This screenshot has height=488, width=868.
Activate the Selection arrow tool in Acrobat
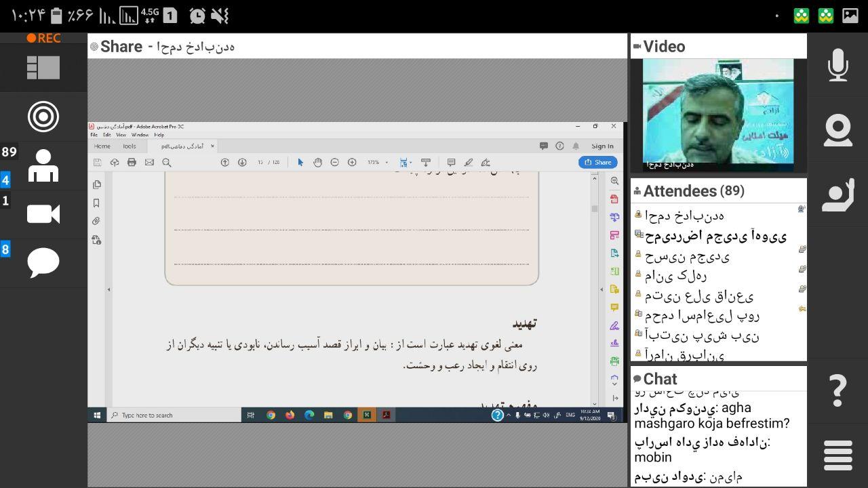coord(300,162)
